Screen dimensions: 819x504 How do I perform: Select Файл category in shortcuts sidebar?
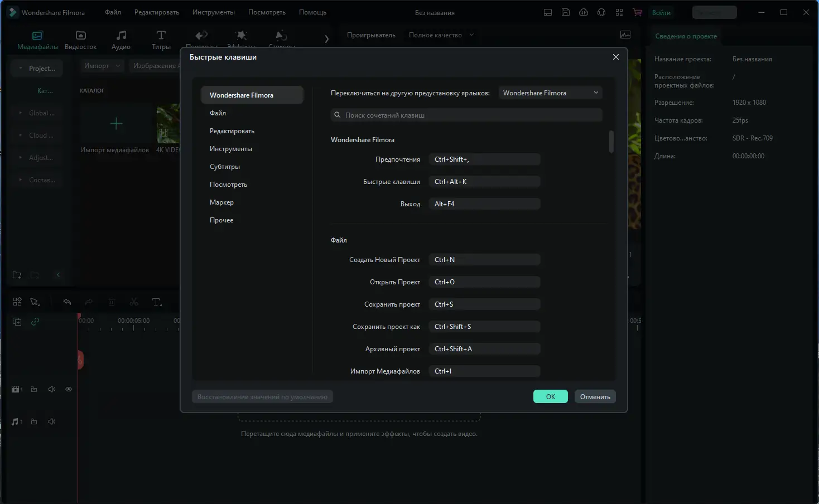tap(252, 113)
